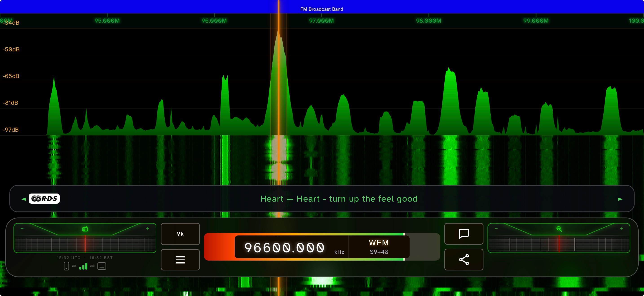Tune up with the tuning dial plus
644x296 pixels.
pos(148,228)
